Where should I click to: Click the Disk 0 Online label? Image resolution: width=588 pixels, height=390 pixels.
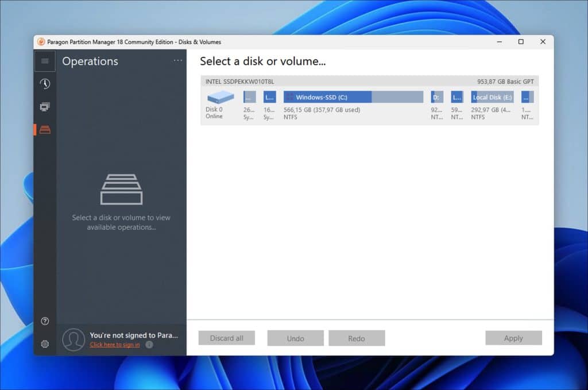pyautogui.click(x=214, y=113)
